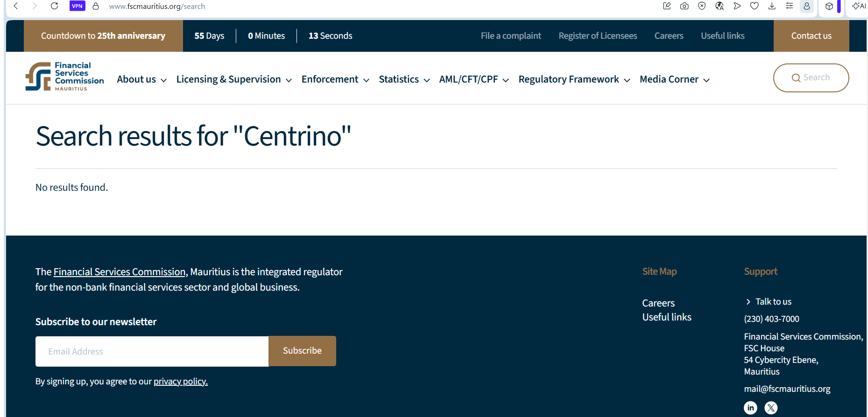Expand Licensing & Supervision dropdown
This screenshot has width=868, height=417.
234,79
